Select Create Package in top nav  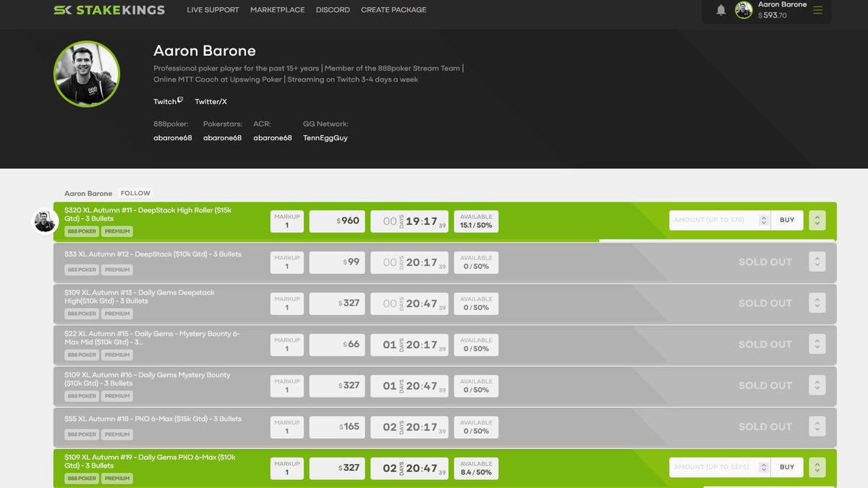393,10
